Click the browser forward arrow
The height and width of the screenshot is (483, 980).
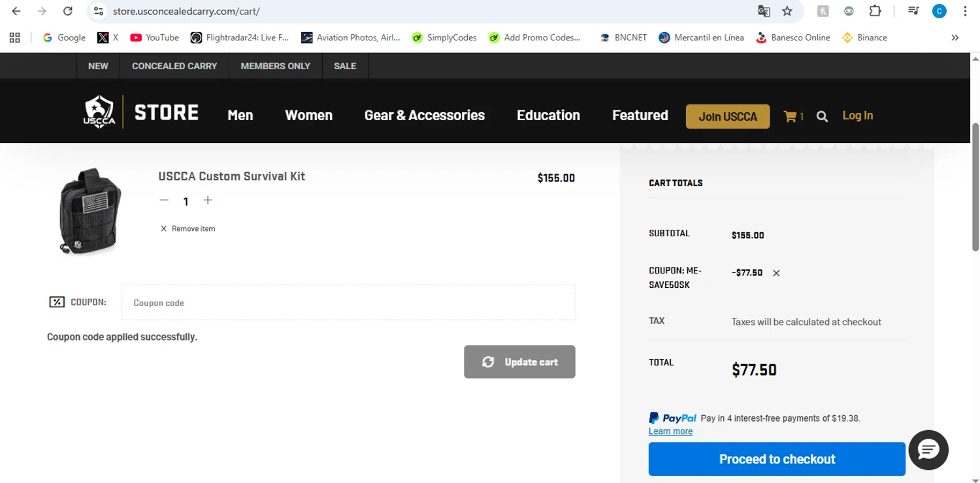[42, 11]
